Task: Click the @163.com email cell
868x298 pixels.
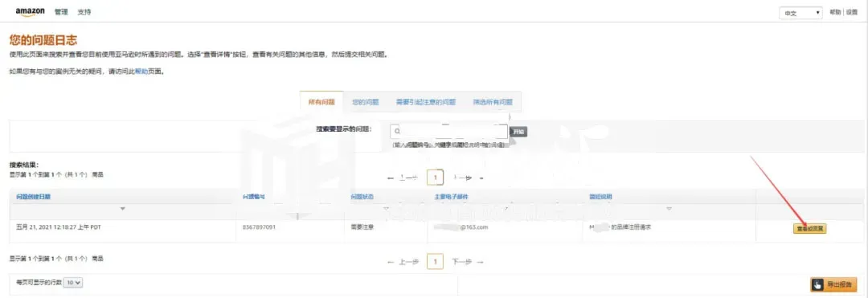Action: pyautogui.click(x=461, y=227)
